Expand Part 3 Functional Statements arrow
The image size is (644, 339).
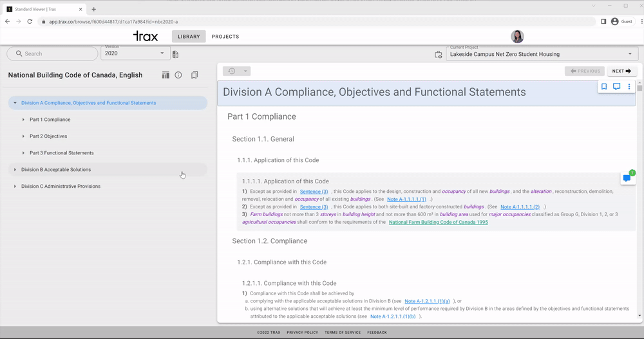[23, 152]
